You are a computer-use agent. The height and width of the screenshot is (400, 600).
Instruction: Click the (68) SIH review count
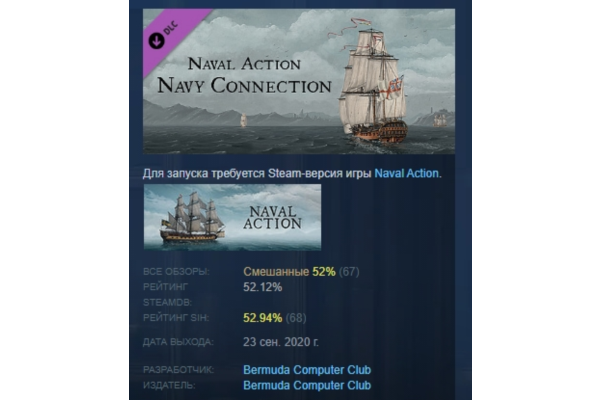296,318
